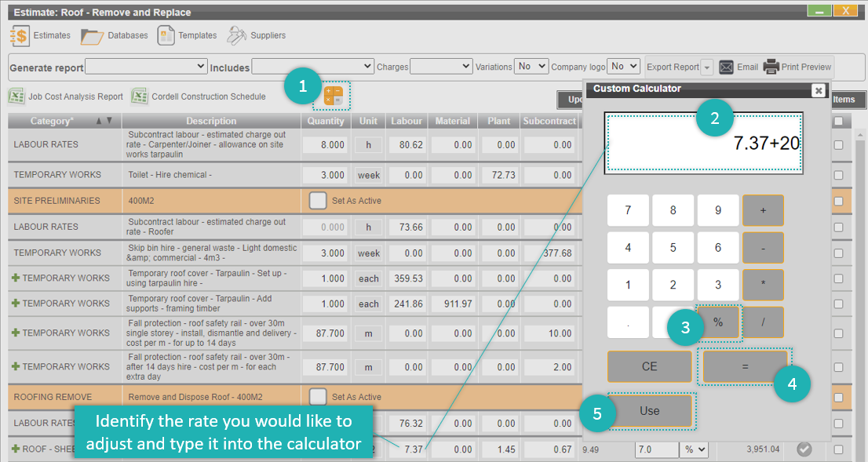Click the calculator percent key
Image resolution: width=868 pixels, height=462 pixels.
[718, 322]
